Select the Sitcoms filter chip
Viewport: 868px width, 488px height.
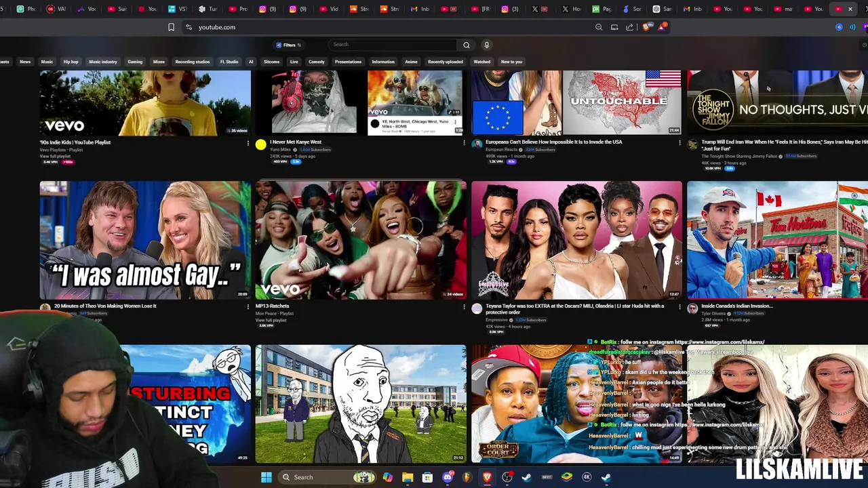[x=271, y=62]
